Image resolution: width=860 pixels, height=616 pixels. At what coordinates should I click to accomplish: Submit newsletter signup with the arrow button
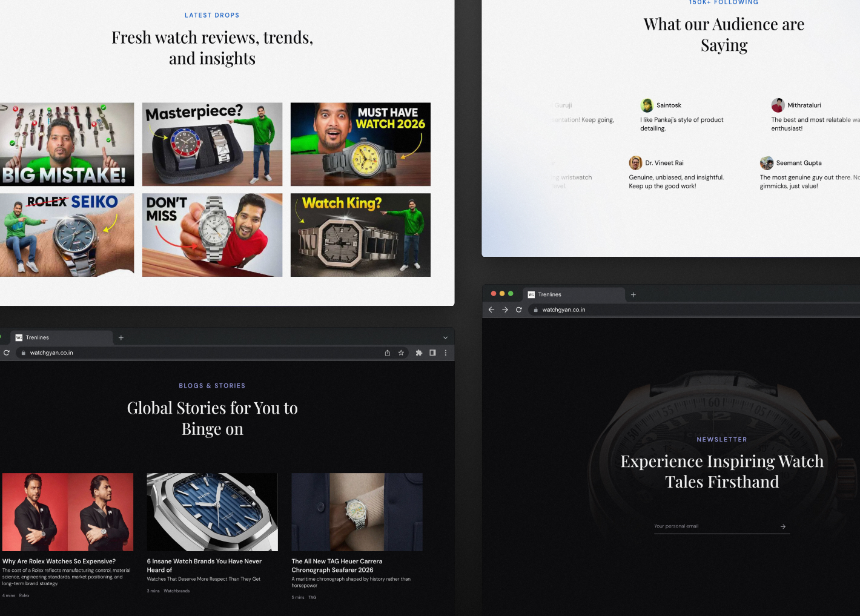(x=782, y=526)
